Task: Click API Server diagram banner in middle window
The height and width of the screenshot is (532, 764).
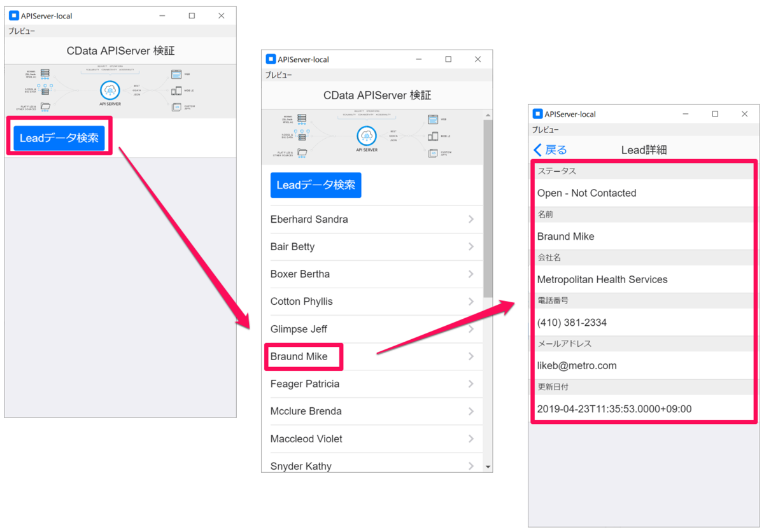Action: point(372,137)
